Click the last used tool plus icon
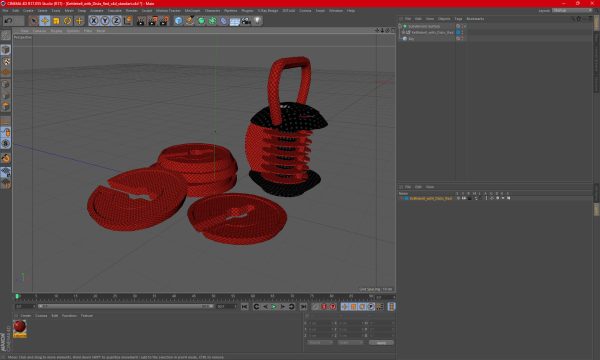Screen dimensions: 600x360 pyautogui.click(x=79, y=21)
